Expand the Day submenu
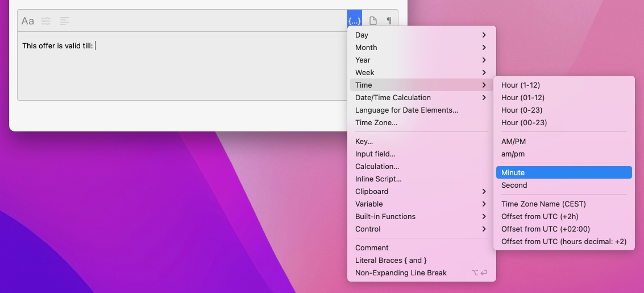The image size is (644, 293). coord(421,35)
